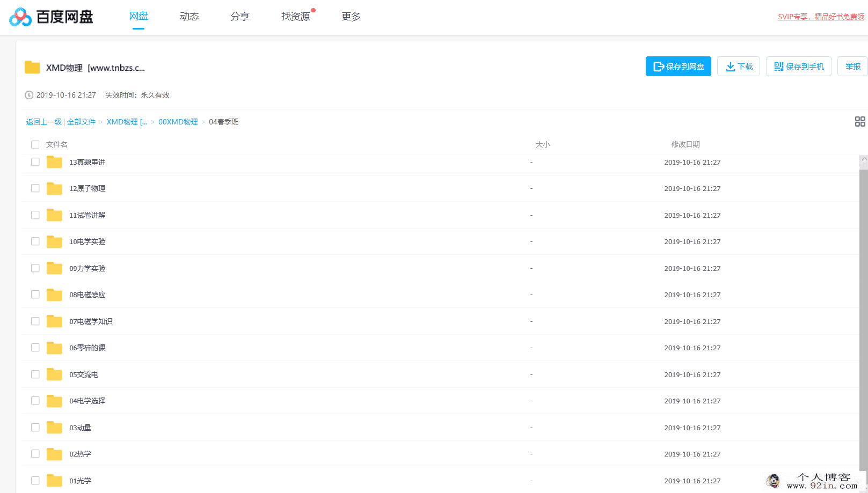The image size is (868, 493).
Task: Open the 网盘 tab
Action: click(138, 17)
